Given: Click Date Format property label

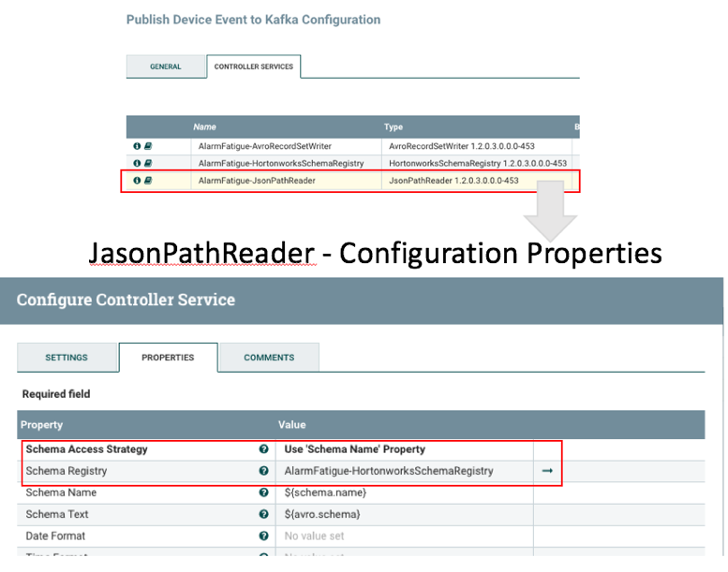Looking at the screenshot, I should tap(55, 535).
